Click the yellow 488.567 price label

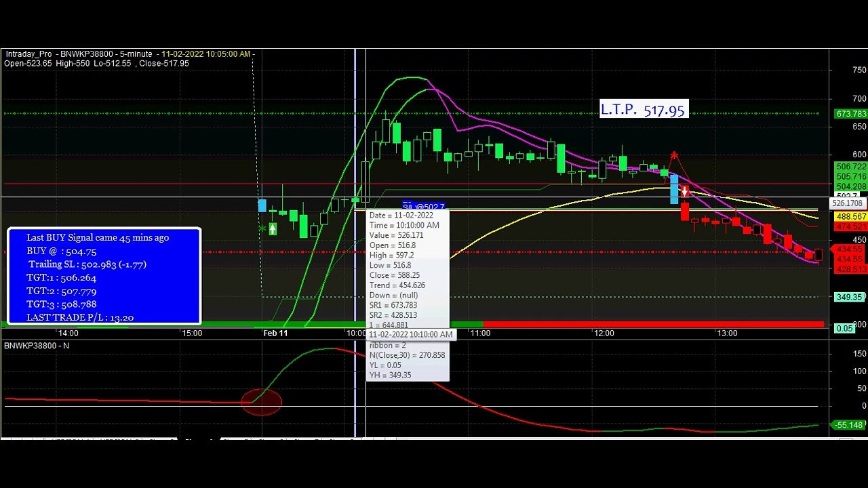click(x=850, y=217)
